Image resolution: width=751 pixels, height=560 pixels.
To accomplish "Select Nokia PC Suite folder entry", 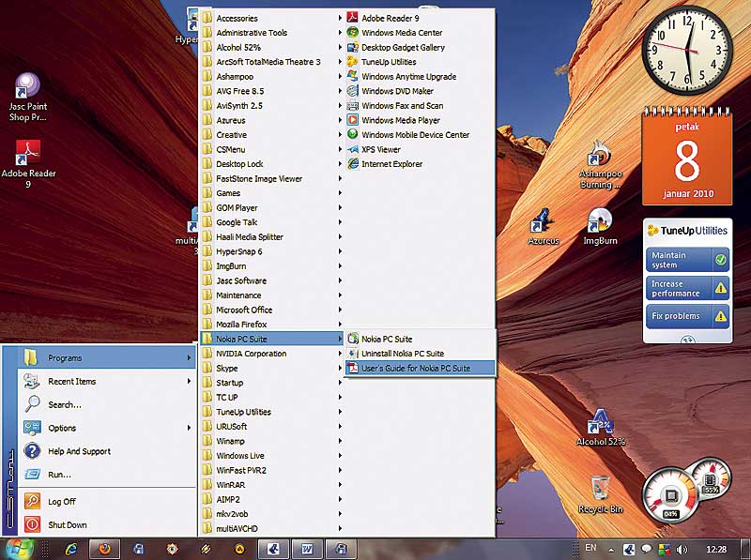I will tap(272, 339).
